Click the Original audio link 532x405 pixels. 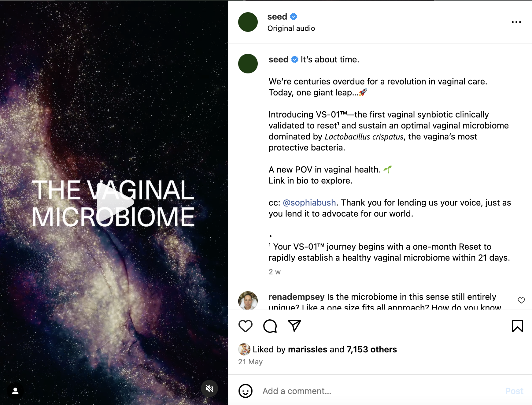tap(291, 28)
